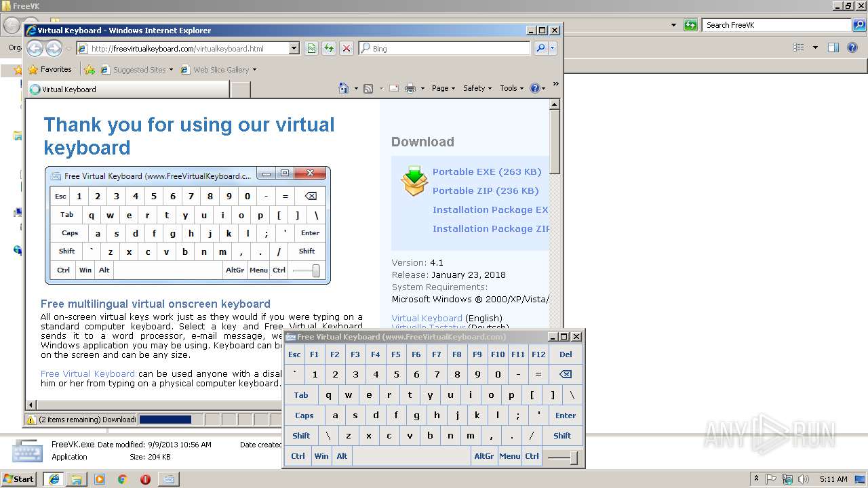Screen dimensions: 868x488
Task: Toggle the Win key in the keyboard app
Action: tap(321, 456)
